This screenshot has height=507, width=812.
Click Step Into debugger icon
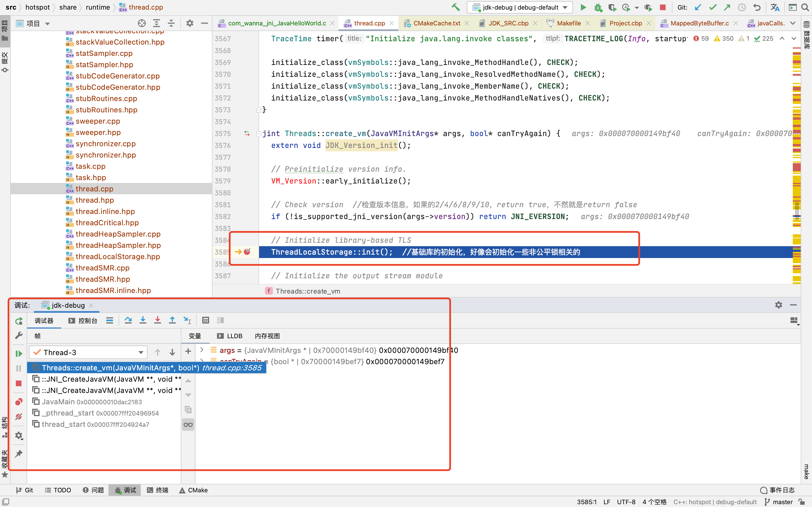point(143,320)
